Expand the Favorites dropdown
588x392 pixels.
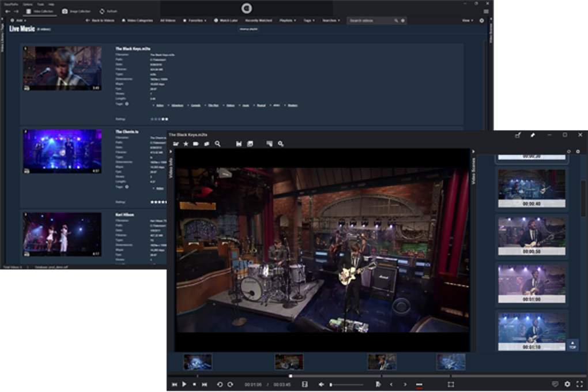(x=195, y=21)
